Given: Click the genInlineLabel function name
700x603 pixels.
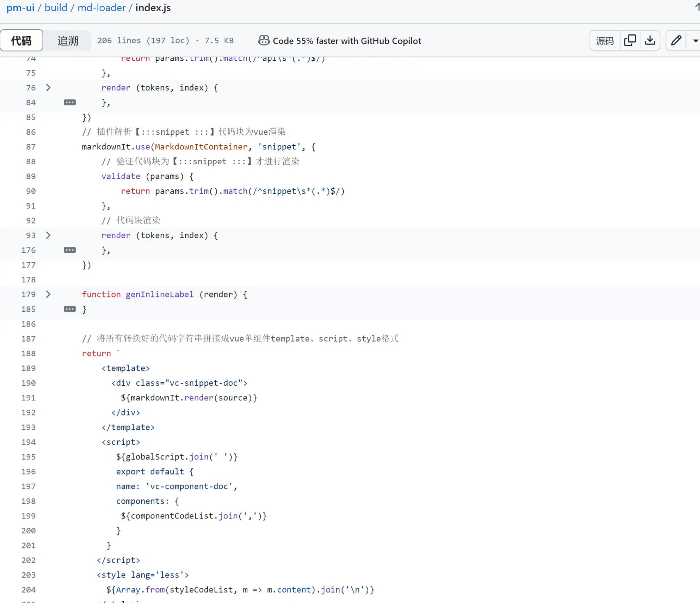Looking at the screenshot, I should coord(160,295).
